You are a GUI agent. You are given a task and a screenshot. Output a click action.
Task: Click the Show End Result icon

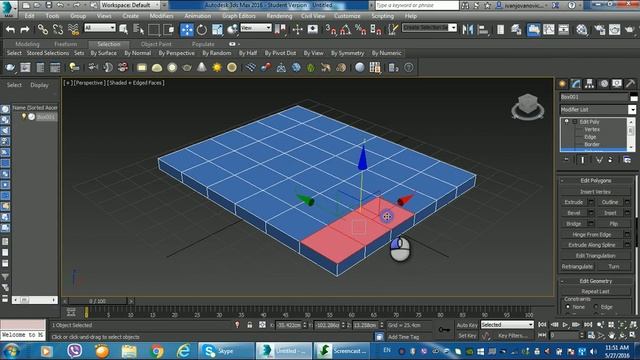point(582,160)
